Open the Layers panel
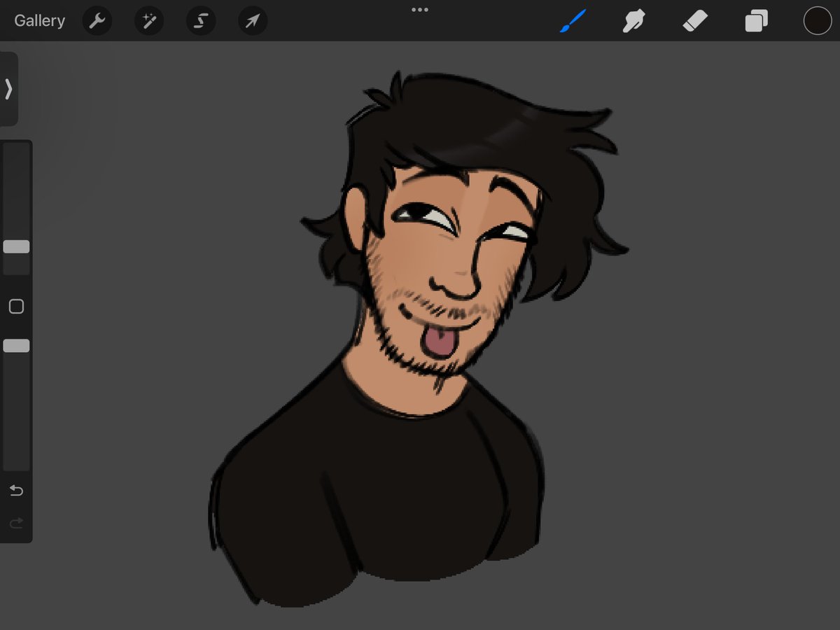 tap(756, 21)
